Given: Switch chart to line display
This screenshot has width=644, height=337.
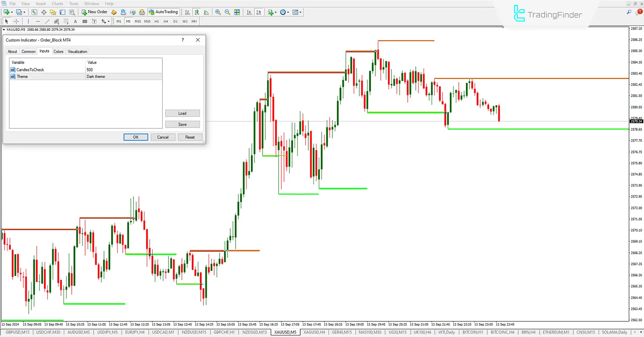Looking at the screenshot, I should click(x=206, y=12).
